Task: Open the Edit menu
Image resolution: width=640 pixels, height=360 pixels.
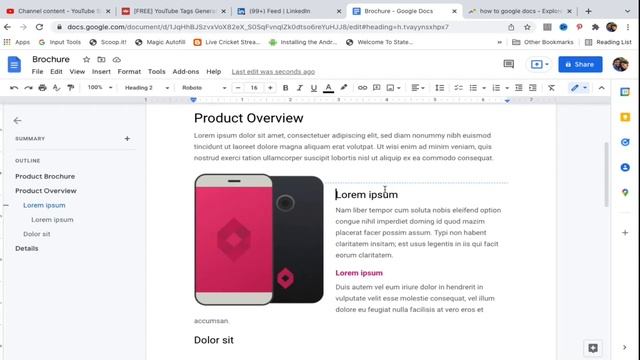Action: (56, 71)
